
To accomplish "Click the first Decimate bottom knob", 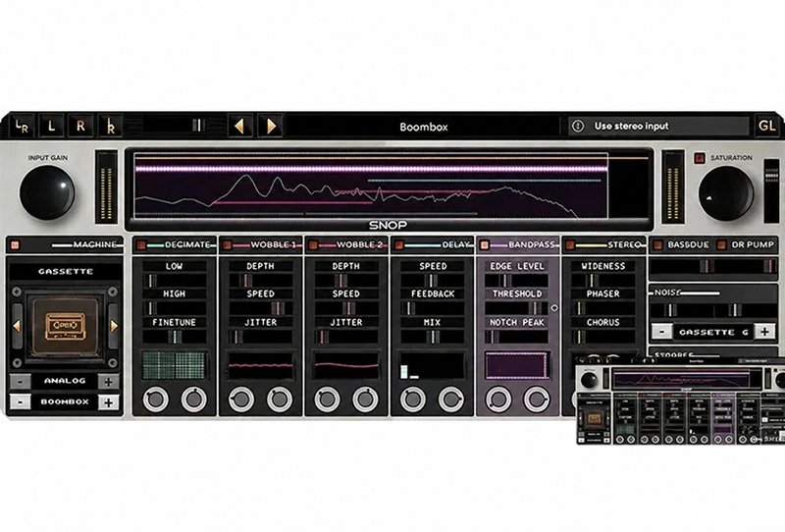I will tap(155, 399).
